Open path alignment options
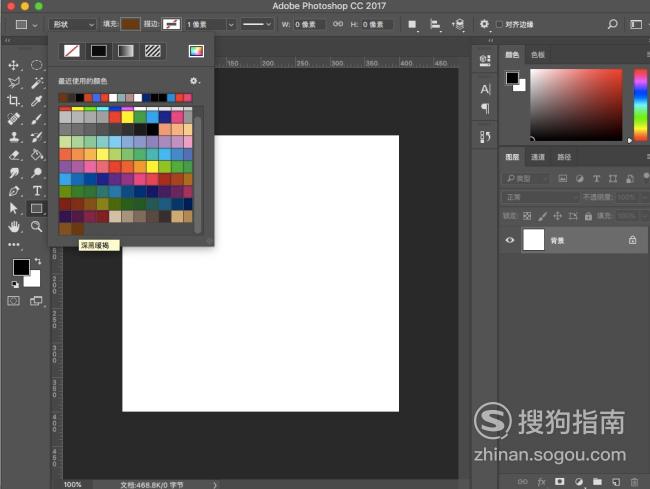650x489 pixels. [435, 24]
